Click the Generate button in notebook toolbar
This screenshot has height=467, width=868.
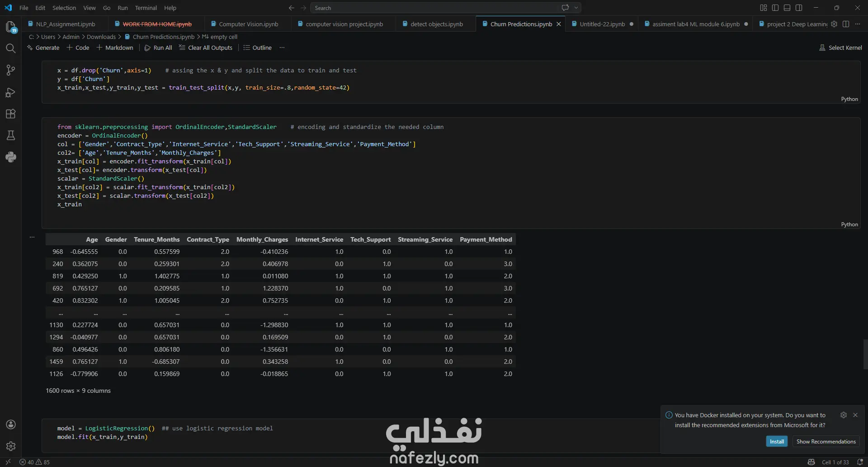(43, 48)
